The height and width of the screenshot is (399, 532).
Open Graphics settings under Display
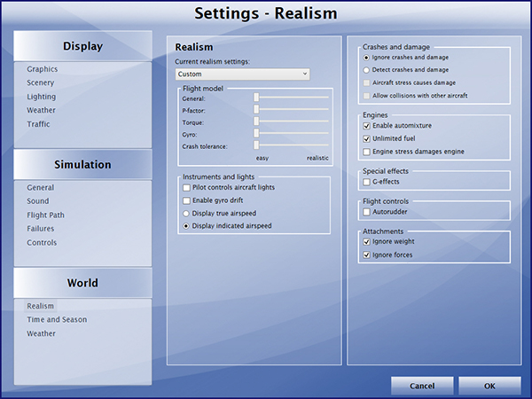[x=43, y=69]
